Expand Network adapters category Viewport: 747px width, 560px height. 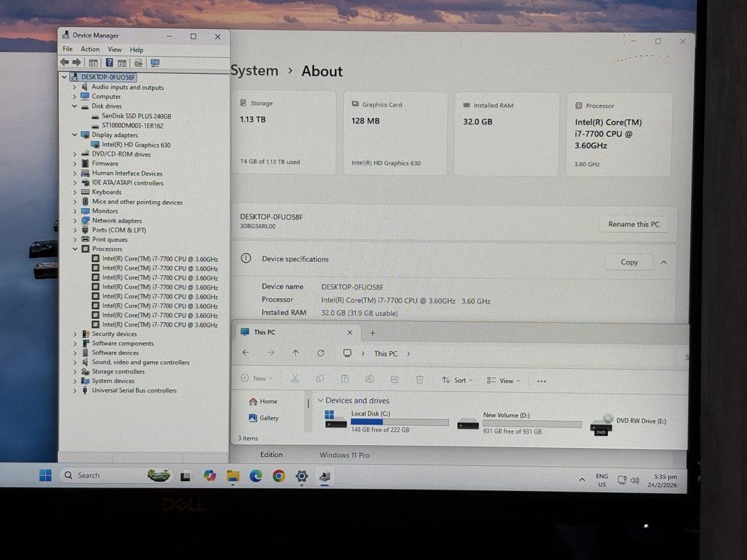point(75,221)
